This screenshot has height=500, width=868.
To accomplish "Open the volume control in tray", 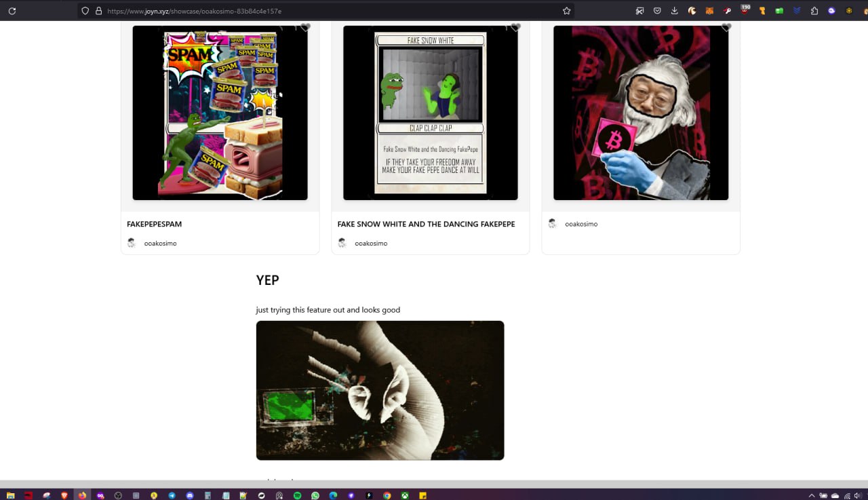I will [x=859, y=495].
